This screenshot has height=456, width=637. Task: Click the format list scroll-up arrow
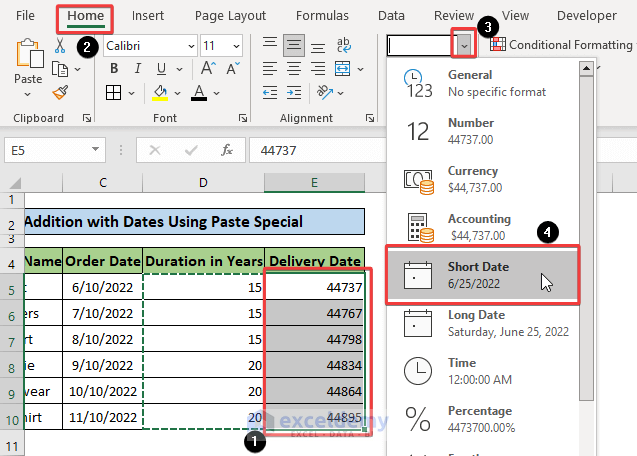pos(586,68)
